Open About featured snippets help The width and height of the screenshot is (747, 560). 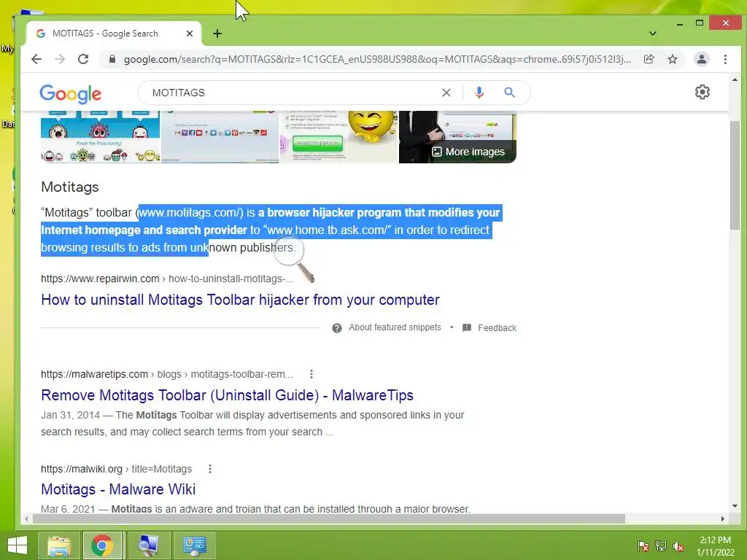395,327
